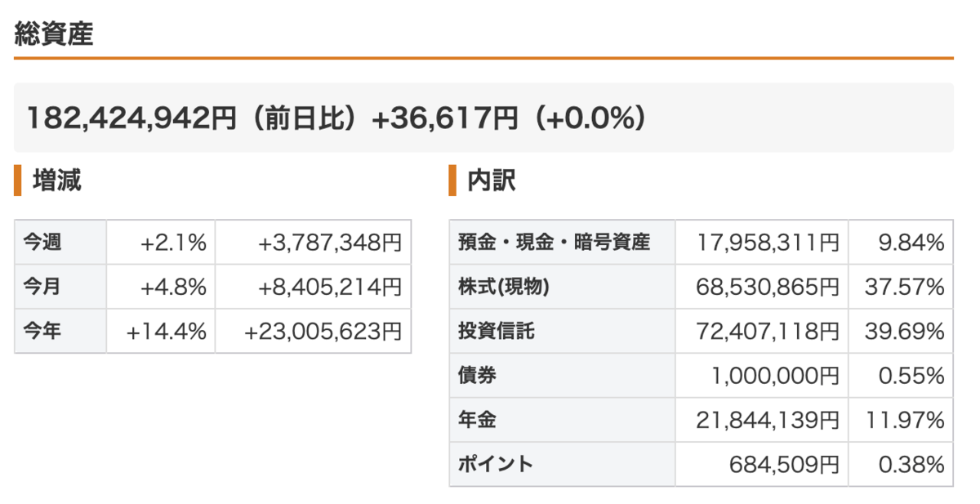Open the 預金・現金・暗号資産 row
Viewport: 980px width, 504px height.
coord(701,242)
